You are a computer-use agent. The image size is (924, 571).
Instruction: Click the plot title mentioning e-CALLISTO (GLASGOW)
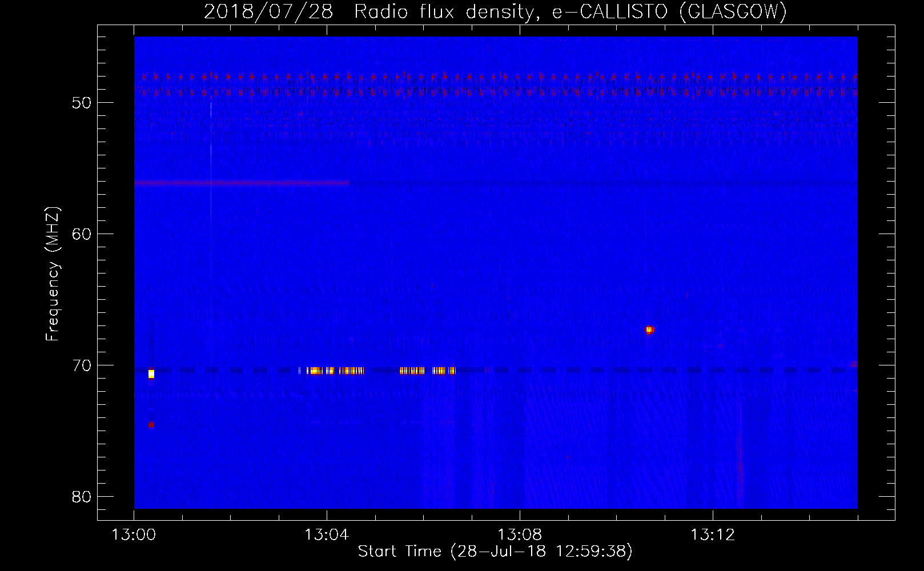[495, 11]
